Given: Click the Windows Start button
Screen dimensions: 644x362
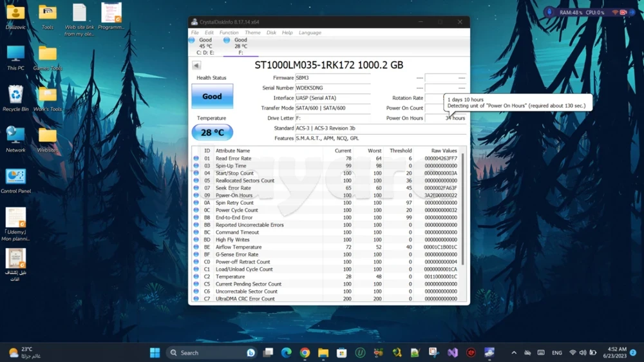Looking at the screenshot, I should coord(155,353).
